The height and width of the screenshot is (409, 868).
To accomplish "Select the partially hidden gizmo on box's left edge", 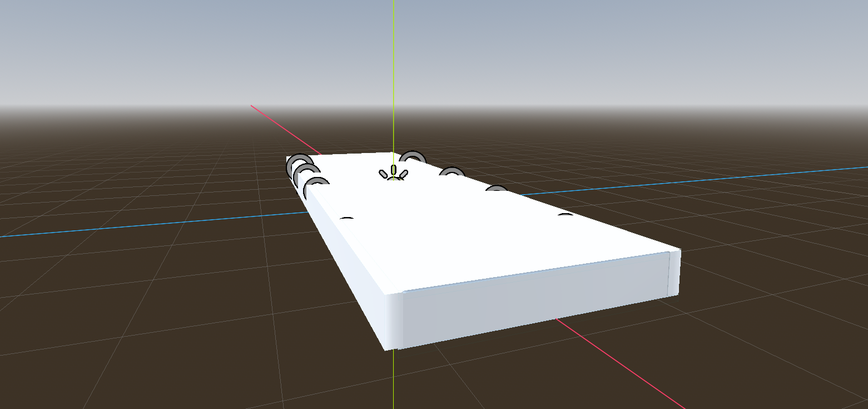I will [346, 219].
